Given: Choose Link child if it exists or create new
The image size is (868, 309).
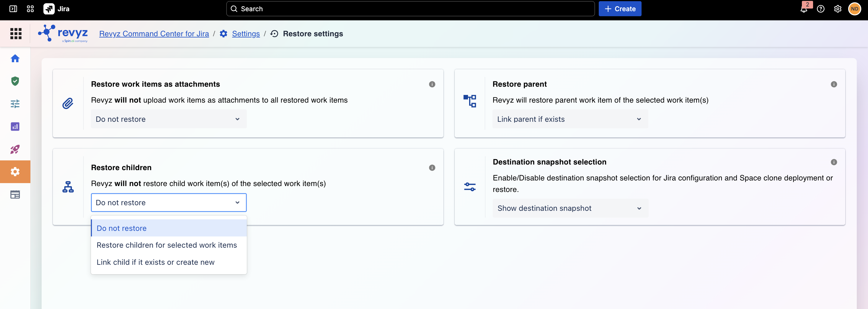Looking at the screenshot, I should pos(169,262).
